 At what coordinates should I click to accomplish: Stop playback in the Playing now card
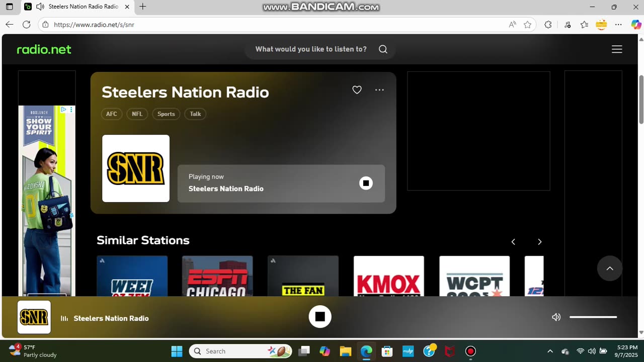coord(366,183)
